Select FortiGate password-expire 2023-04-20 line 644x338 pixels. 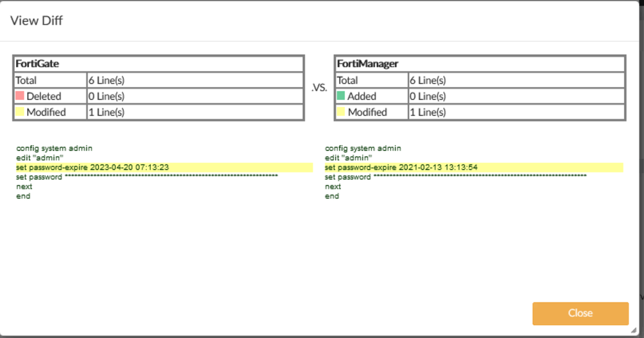point(164,167)
